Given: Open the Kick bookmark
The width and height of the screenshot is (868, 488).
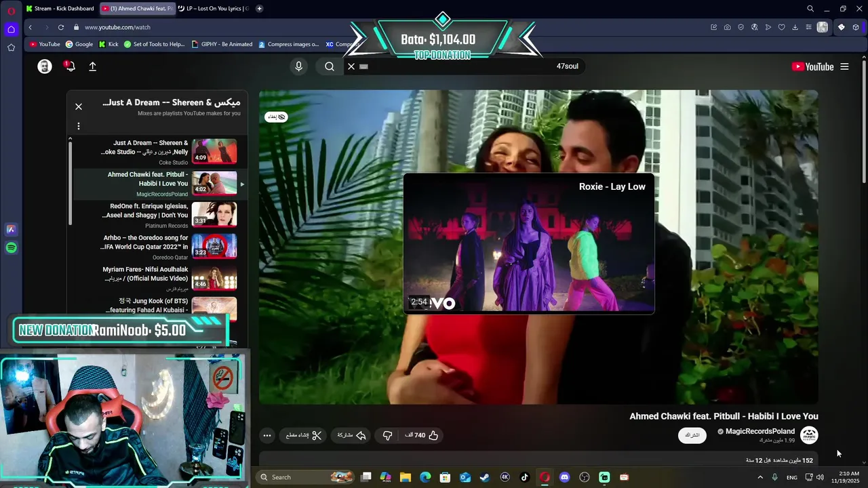Looking at the screenshot, I should [108, 44].
